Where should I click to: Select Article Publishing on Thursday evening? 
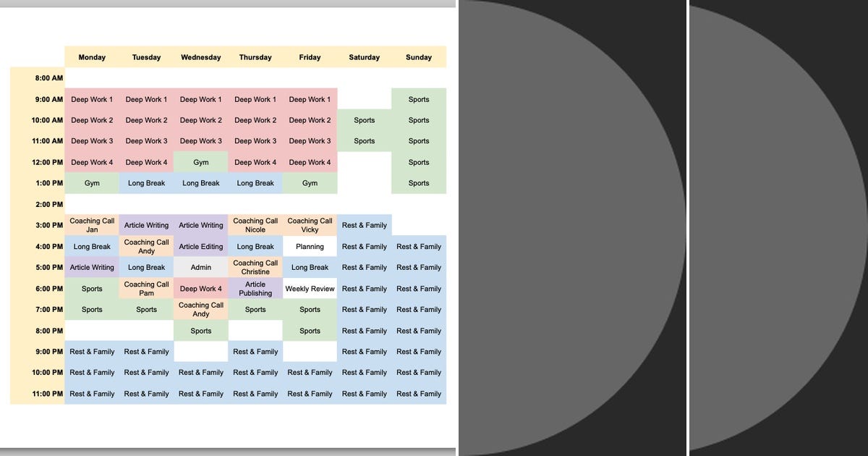pyautogui.click(x=255, y=289)
